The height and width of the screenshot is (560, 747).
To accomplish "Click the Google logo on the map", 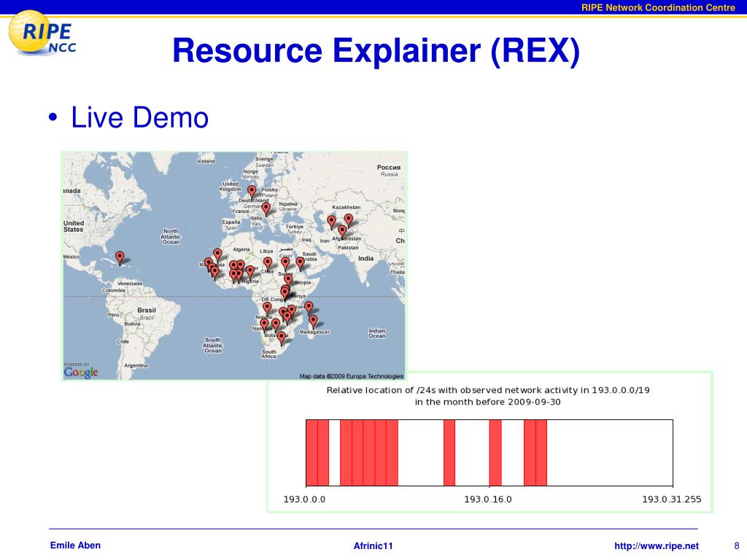I will tap(80, 372).
